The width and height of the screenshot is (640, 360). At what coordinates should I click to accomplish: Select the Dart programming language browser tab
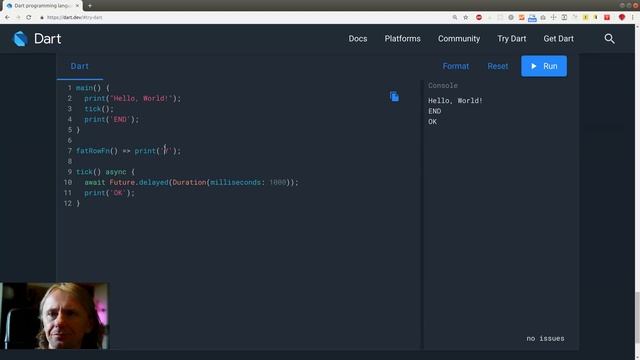(x=42, y=6)
